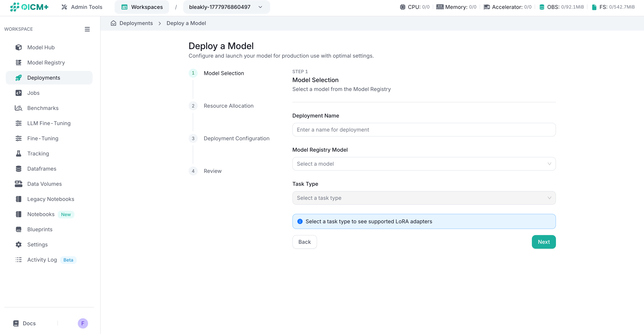The width and height of the screenshot is (644, 334).
Task: Click the Jobs code icon
Action: coord(18,93)
